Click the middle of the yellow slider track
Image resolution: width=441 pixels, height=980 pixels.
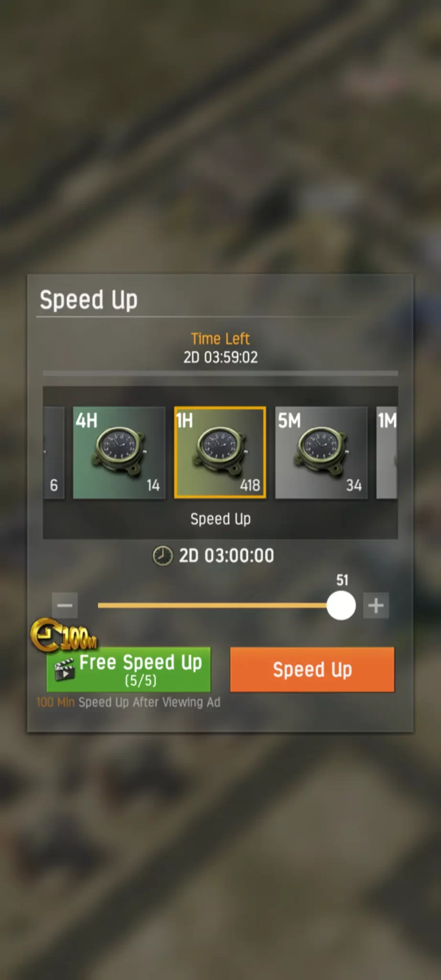(213, 605)
